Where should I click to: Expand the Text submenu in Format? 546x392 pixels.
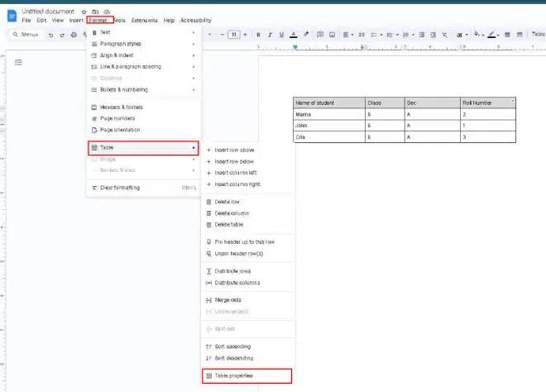coord(143,32)
